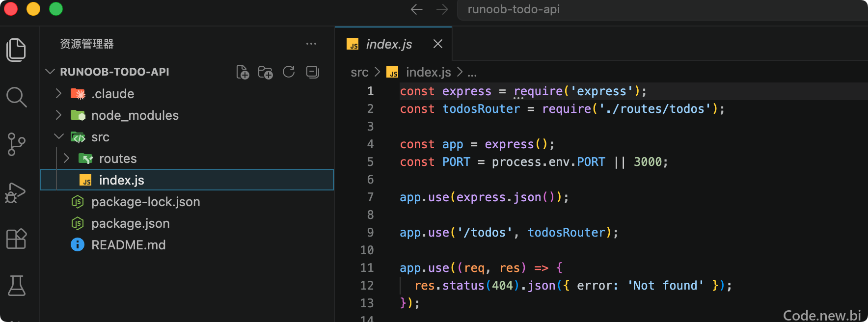Screen dimensions: 868x322
Task: Click the New Folder icon in explorer header
Action: 266,72
